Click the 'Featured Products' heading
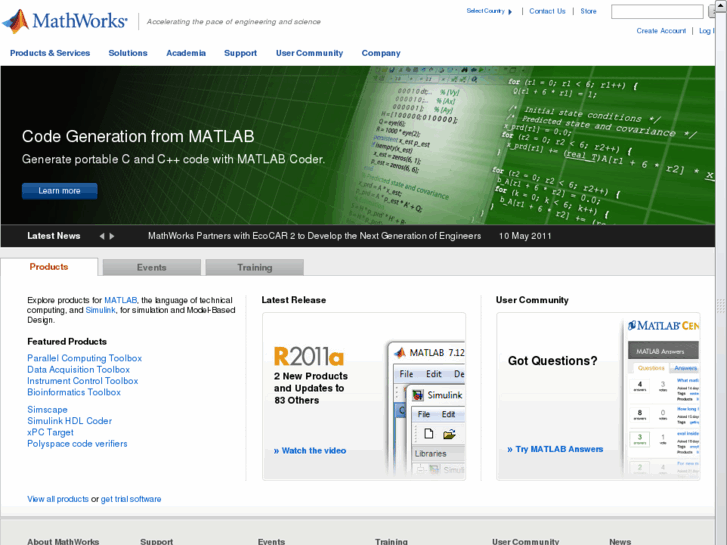727x545 pixels. point(67,341)
